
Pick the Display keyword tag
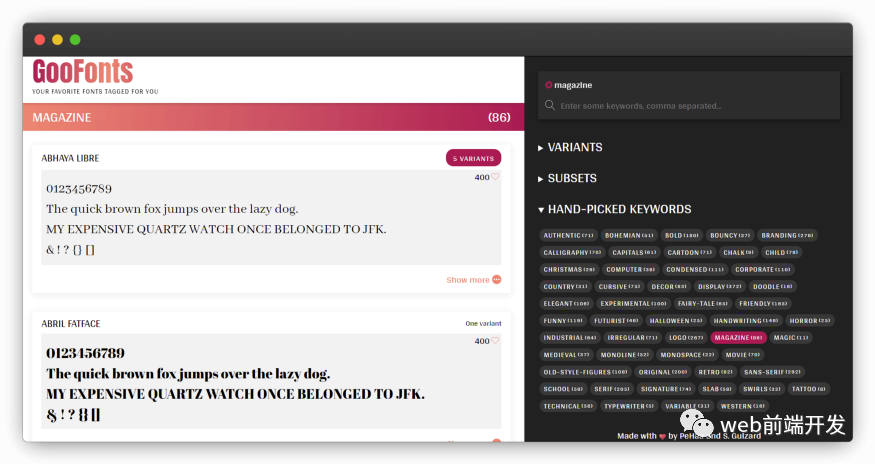[x=720, y=286]
